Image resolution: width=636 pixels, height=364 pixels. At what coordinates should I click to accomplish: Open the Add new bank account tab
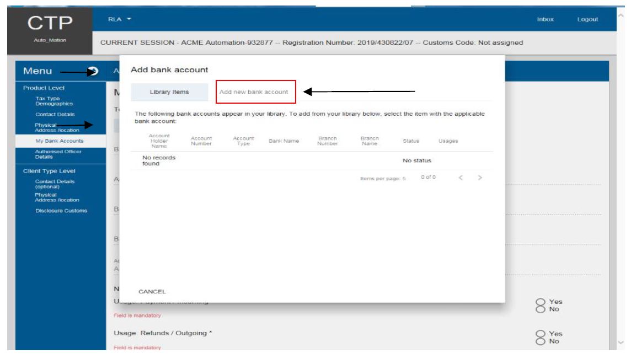pos(254,92)
